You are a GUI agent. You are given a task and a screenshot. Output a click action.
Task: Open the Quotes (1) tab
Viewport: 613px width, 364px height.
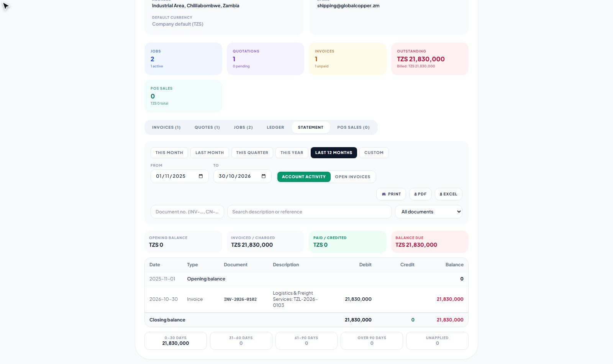(x=207, y=128)
